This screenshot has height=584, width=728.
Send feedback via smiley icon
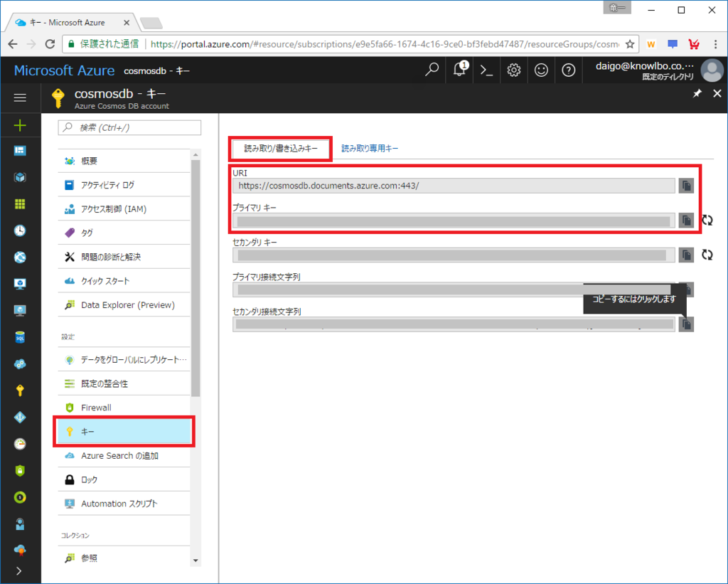(541, 70)
